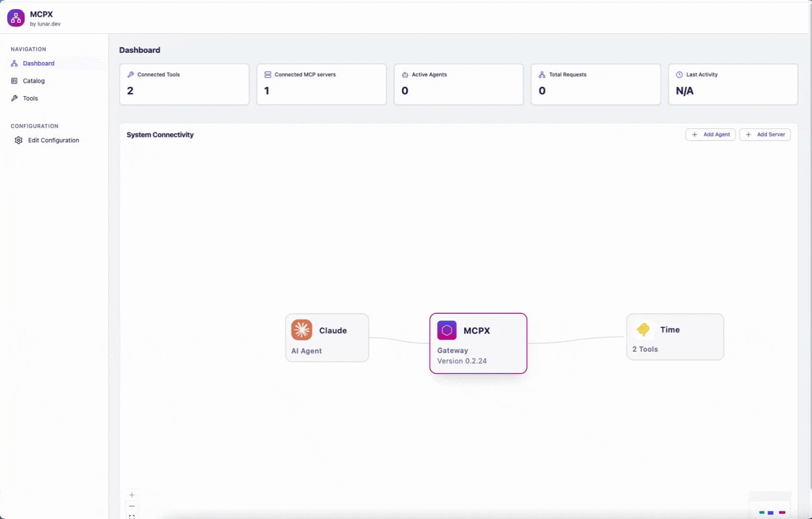Click the Add Agent button
This screenshot has width=812, height=519.
[x=710, y=135]
